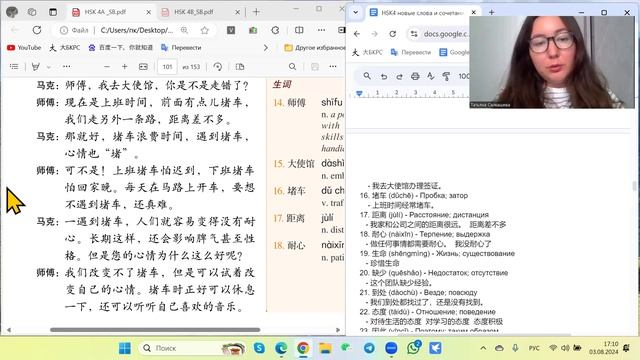Screen dimensions: 640x360
Task: Open YouTube bookmark in Edge
Action: [24, 48]
